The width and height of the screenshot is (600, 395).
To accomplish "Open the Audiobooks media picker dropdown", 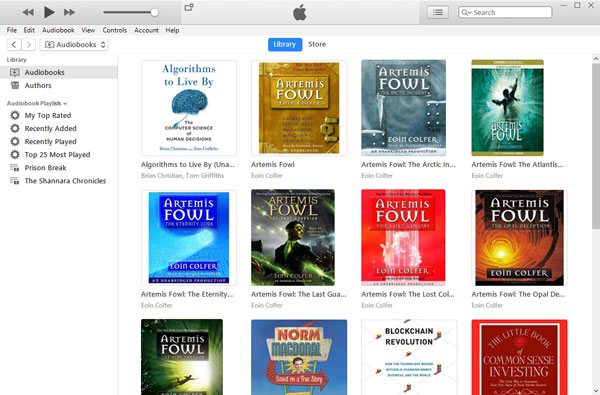I will pos(74,44).
